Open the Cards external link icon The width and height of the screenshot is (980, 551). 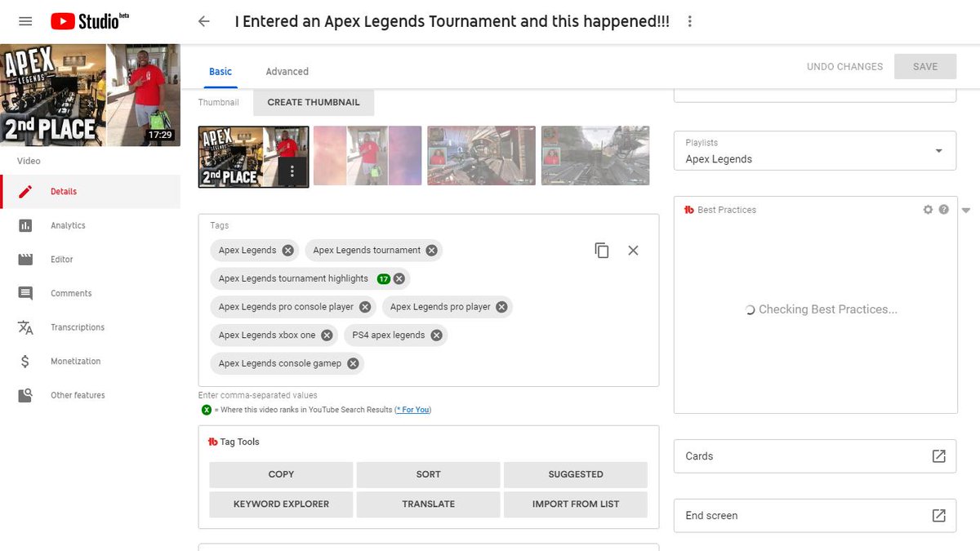(x=939, y=456)
